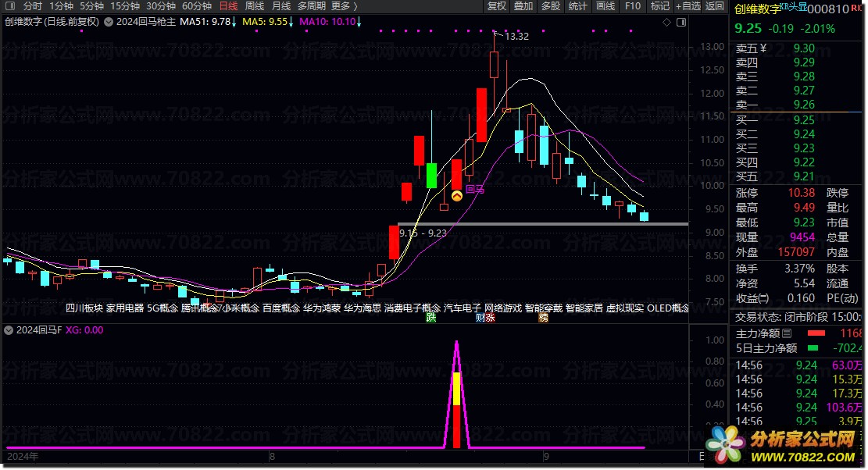Select the 日线 daily tab
Screen dimensions: 868x470
coord(229,6)
